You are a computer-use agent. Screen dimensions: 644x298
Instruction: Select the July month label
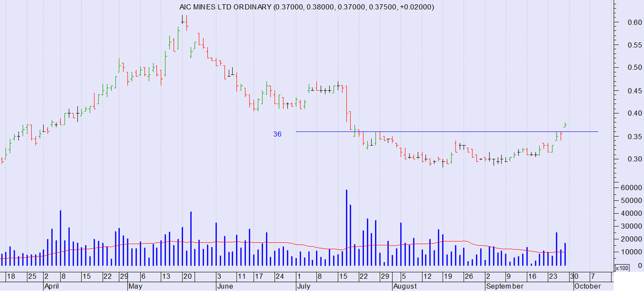tap(304, 287)
